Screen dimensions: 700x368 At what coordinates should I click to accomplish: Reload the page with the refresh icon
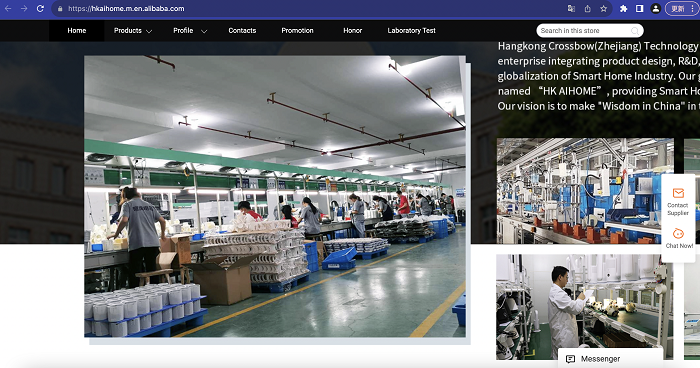coord(40,8)
